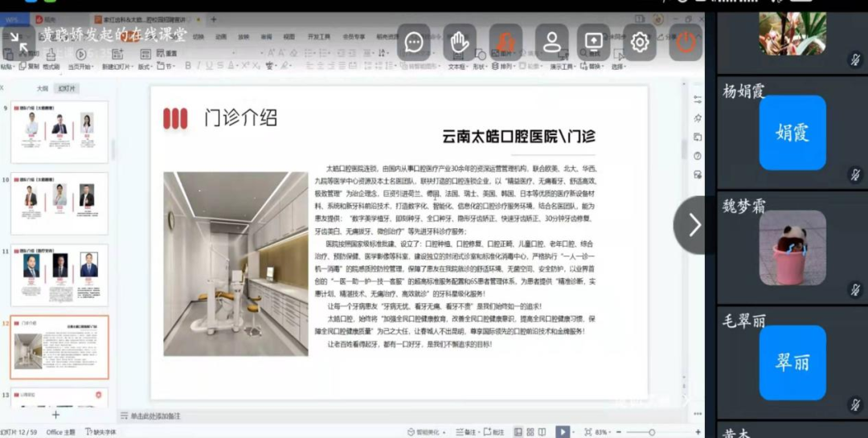Click the Bold B formatting icon
Image resolution: width=868 pixels, height=438 pixels.
(x=187, y=66)
